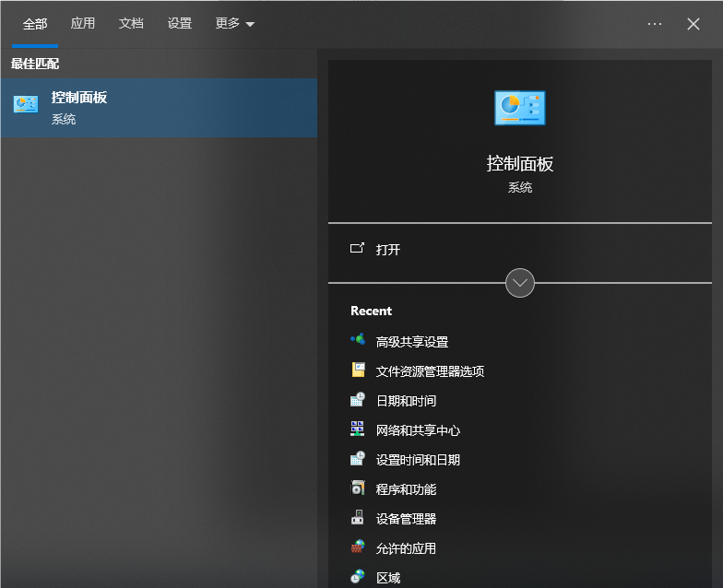This screenshot has width=723, height=588.
Task: Expand actions with the circular chevron
Action: [520, 283]
